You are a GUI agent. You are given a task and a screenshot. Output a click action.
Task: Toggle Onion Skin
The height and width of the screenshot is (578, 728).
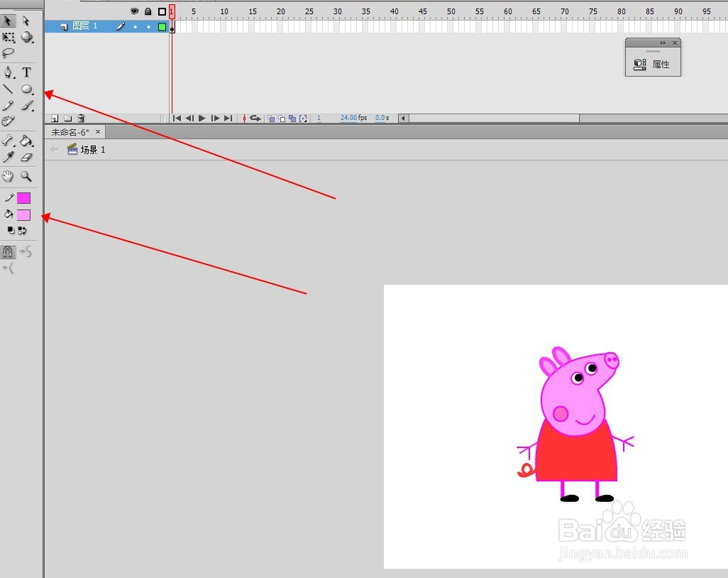point(271,119)
